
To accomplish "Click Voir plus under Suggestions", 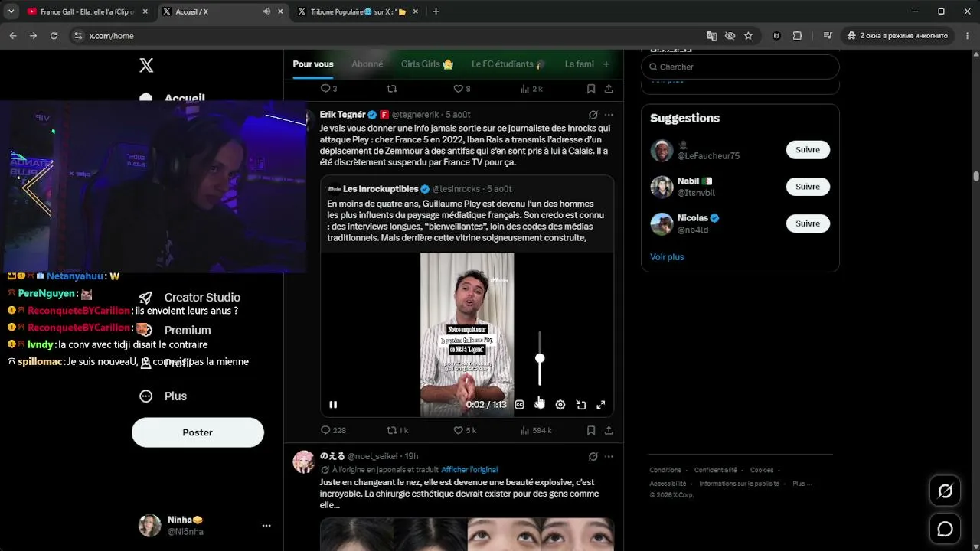I will coord(667,257).
